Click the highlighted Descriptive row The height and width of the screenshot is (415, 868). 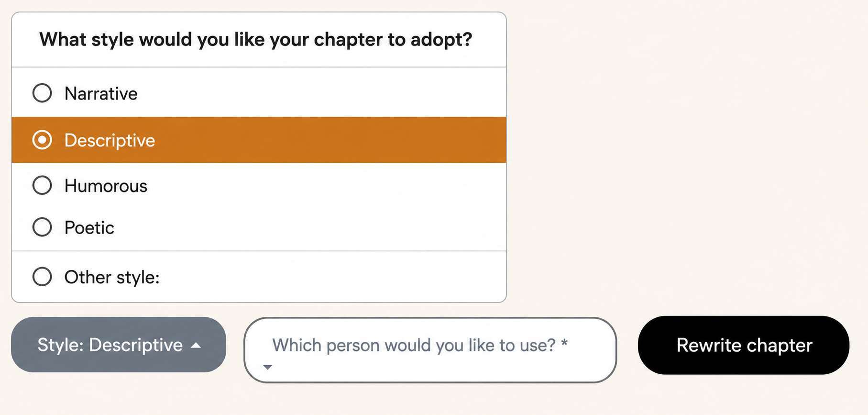point(259,140)
